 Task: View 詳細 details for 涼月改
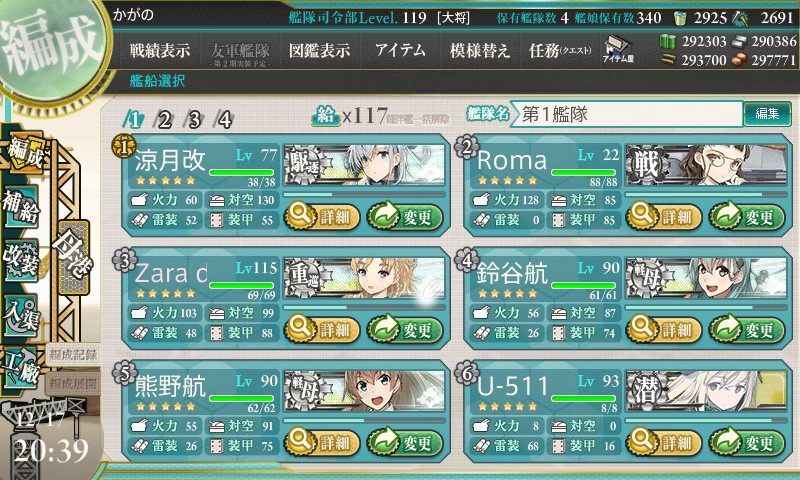pyautogui.click(x=321, y=217)
